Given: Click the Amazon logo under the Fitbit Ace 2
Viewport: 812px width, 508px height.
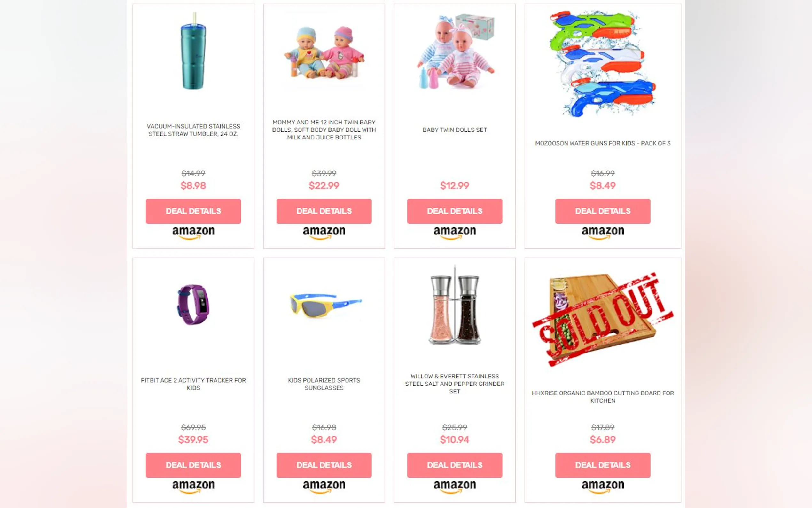Looking at the screenshot, I should 193,487.
